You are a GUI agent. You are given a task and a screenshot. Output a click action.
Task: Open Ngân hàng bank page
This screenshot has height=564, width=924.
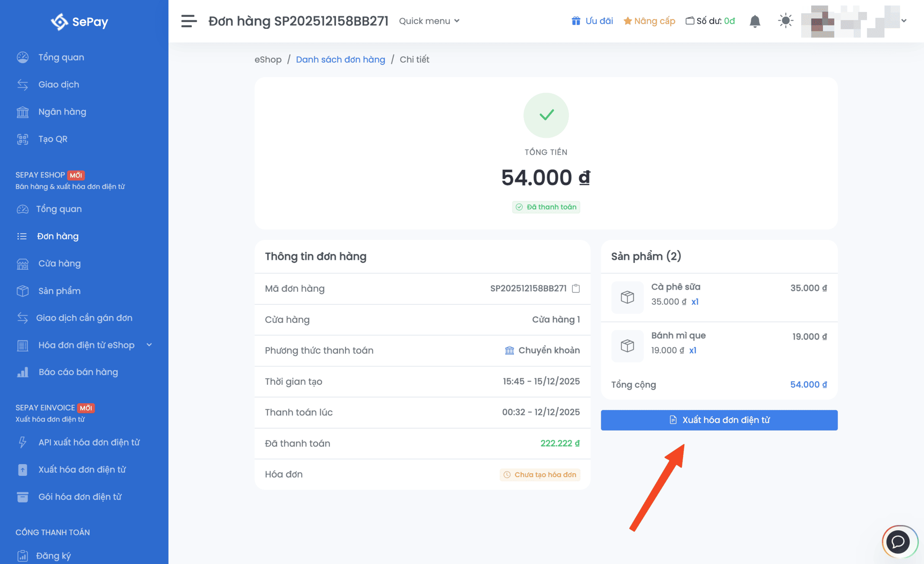coord(62,112)
